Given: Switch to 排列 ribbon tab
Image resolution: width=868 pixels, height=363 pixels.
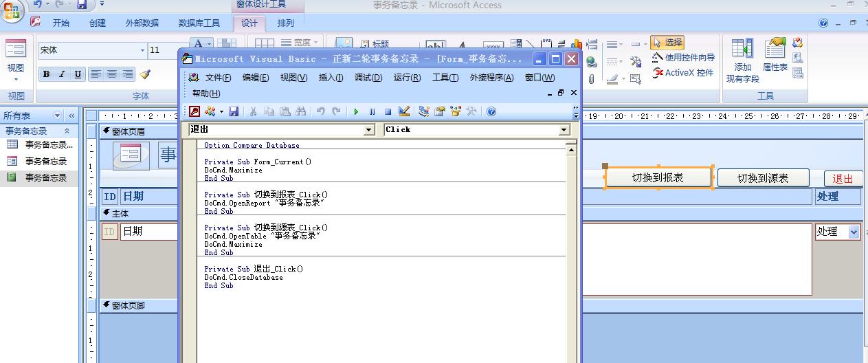Looking at the screenshot, I should pyautogui.click(x=285, y=23).
